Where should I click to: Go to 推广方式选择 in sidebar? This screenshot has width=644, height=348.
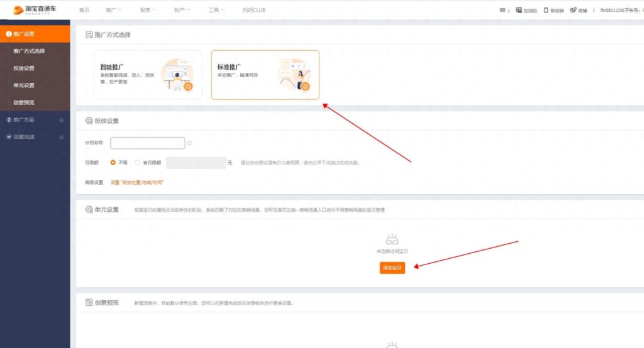tap(29, 52)
